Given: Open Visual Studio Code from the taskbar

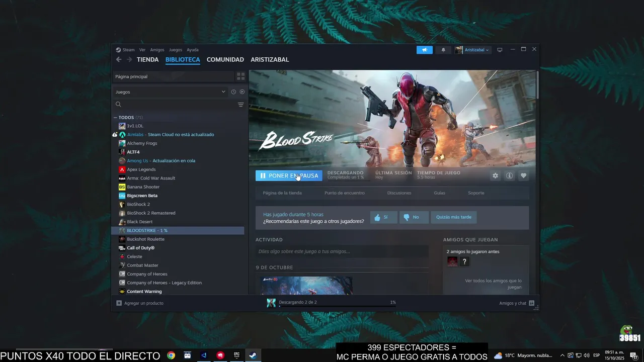Looking at the screenshot, I should click(204, 355).
